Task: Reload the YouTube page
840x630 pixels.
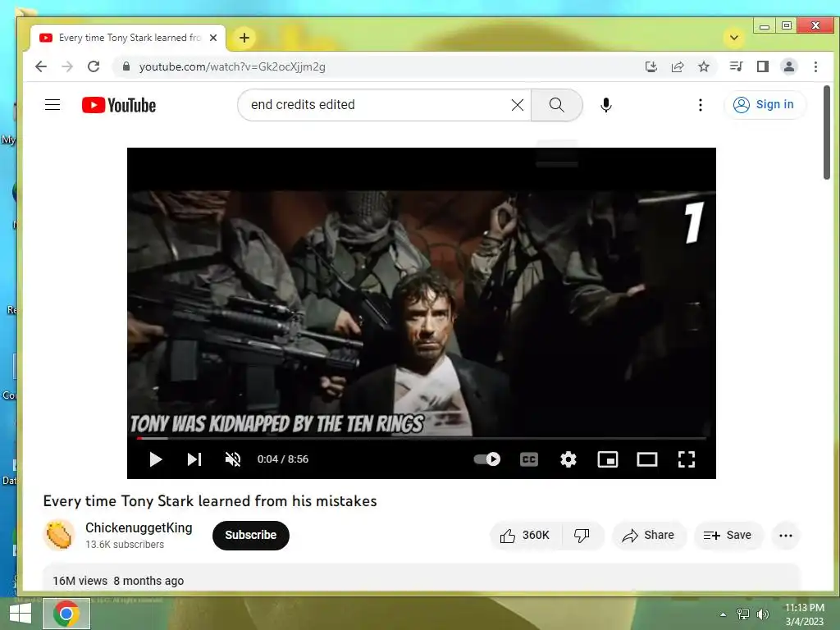Action: (x=94, y=66)
